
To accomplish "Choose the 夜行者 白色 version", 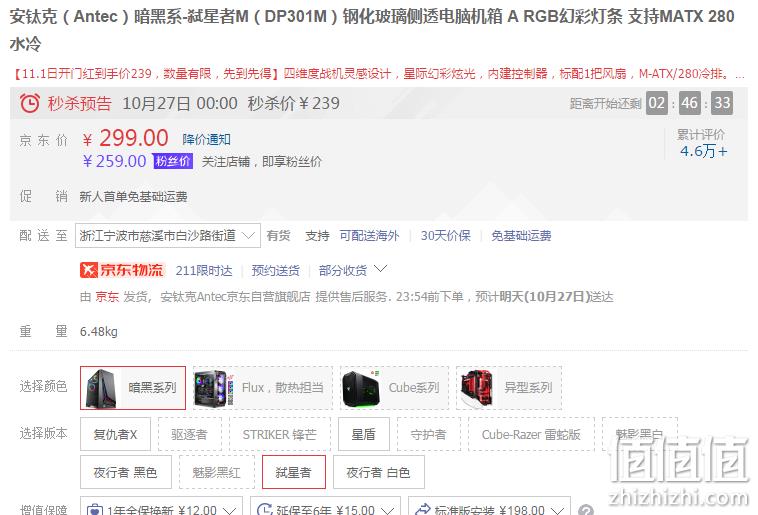I will 379,472.
